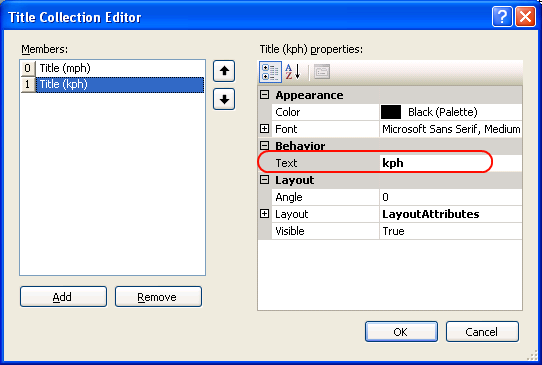Click the Text property name

286,163
